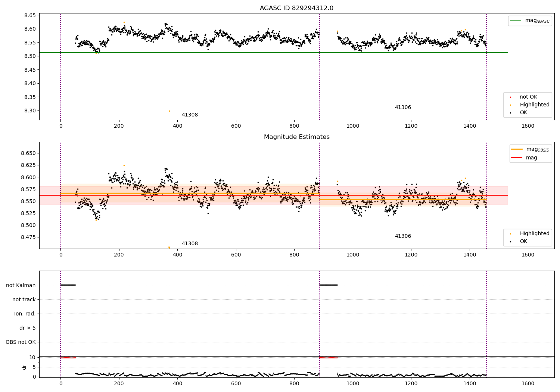Click the "8.575" y-tick label
The width and height of the screenshot is (560, 392).
pyautogui.click(x=28, y=189)
